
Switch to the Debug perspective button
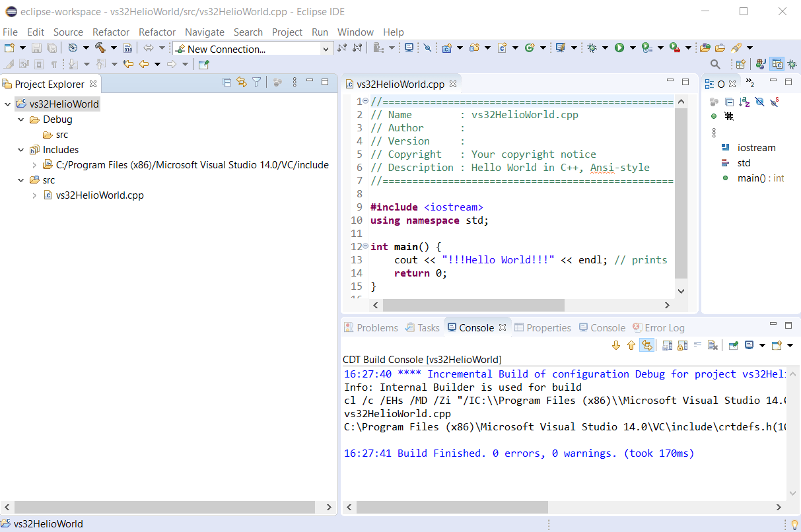[x=792, y=64]
